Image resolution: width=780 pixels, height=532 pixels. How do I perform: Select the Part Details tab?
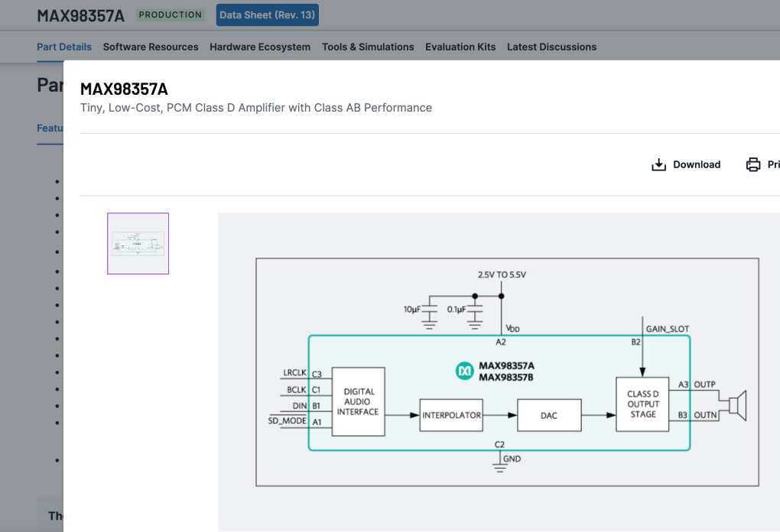point(64,47)
